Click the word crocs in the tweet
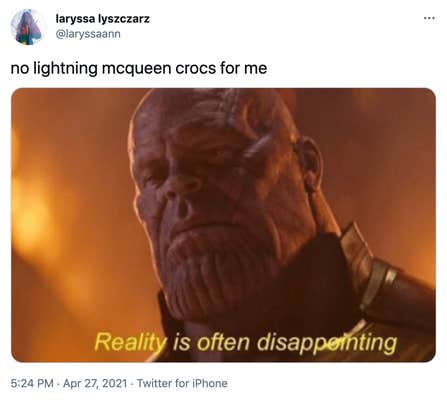 [195, 68]
